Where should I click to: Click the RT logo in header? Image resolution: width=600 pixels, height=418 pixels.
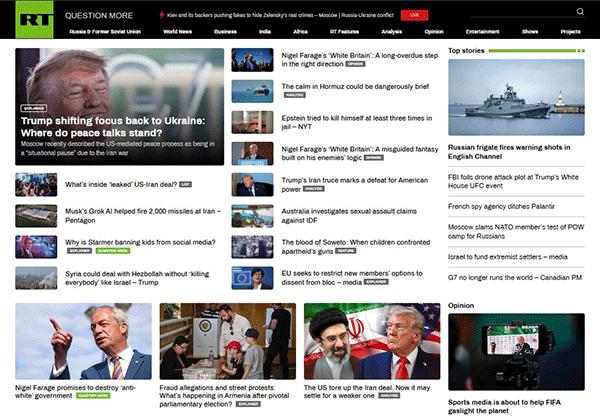(x=34, y=19)
